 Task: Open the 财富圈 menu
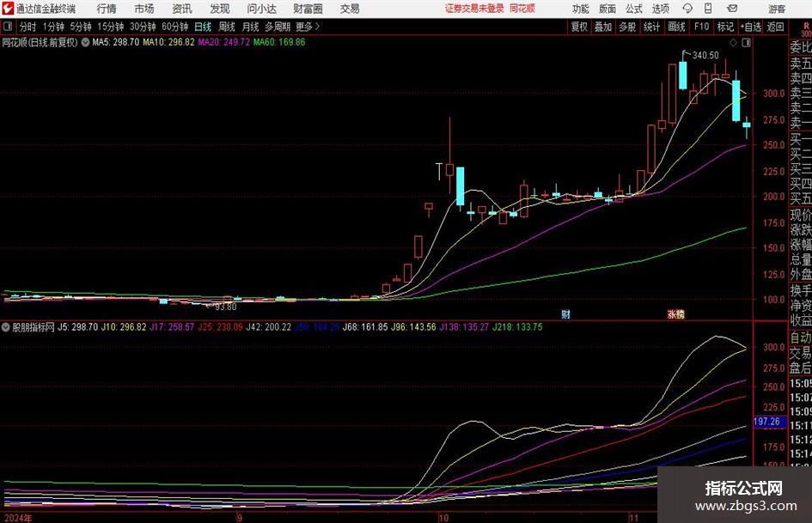point(308,9)
